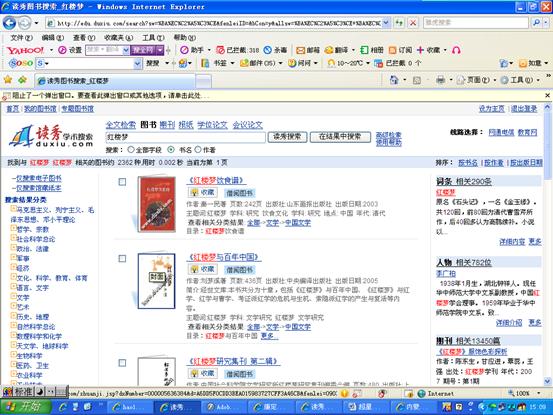Click the 红楼梦饮食谱 book cover thumbnail

(157, 204)
